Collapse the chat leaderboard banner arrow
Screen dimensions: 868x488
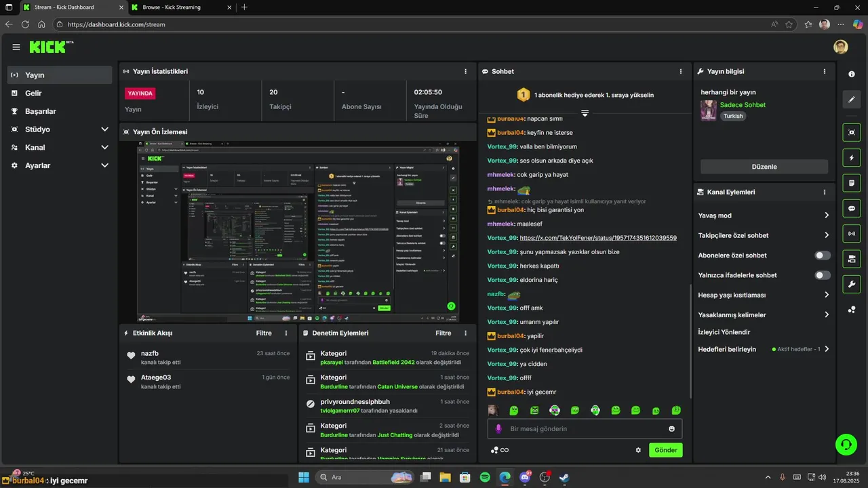pos(585,113)
